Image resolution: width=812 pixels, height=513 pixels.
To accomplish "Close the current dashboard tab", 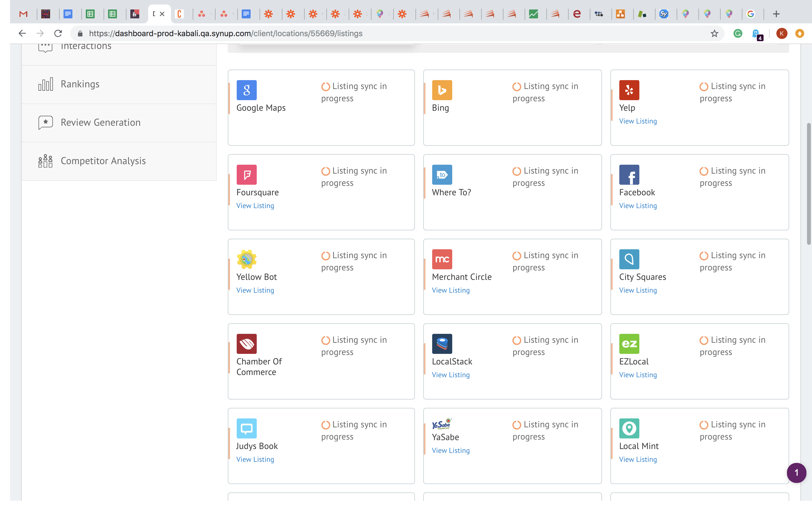I will point(162,14).
